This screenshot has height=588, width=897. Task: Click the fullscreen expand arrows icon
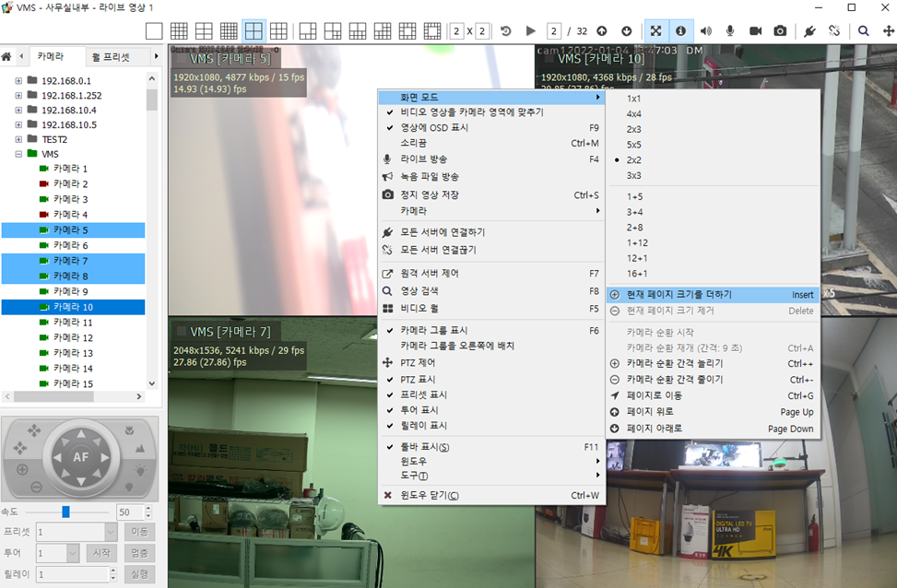655,30
